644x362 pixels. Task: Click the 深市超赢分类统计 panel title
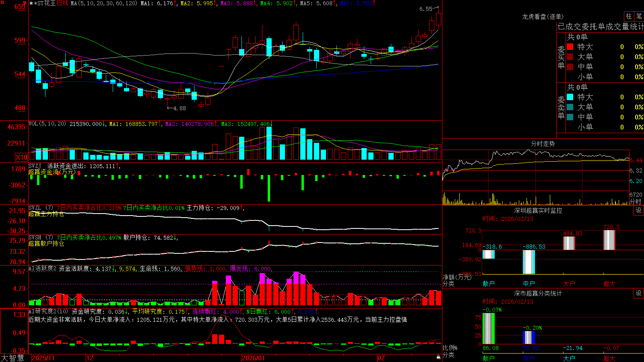pos(538,293)
